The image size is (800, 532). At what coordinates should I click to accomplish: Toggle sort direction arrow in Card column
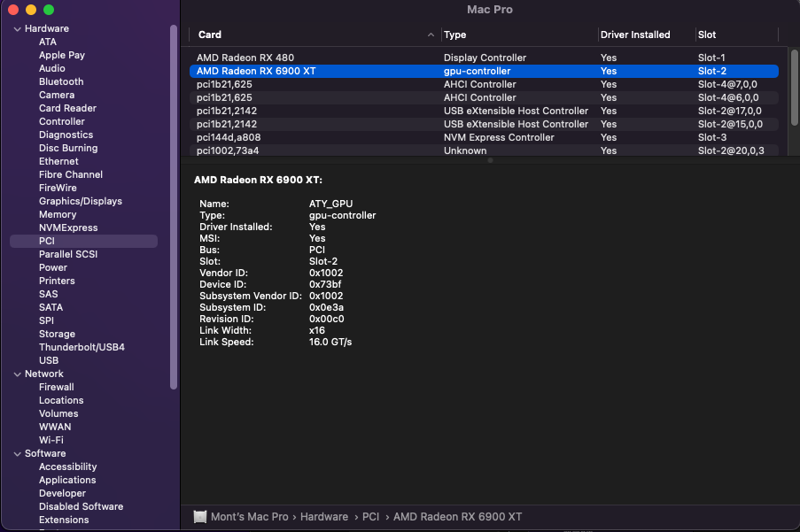click(x=431, y=35)
